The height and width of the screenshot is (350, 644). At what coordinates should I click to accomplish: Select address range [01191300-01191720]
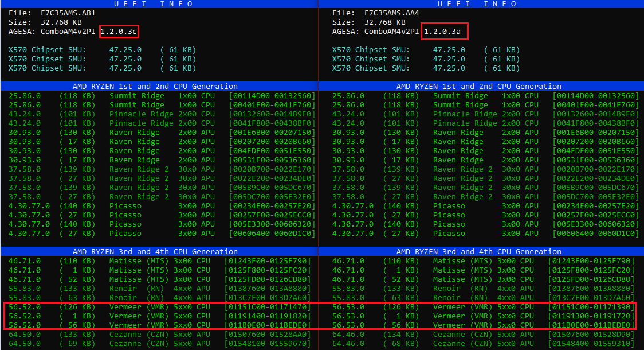(591, 316)
